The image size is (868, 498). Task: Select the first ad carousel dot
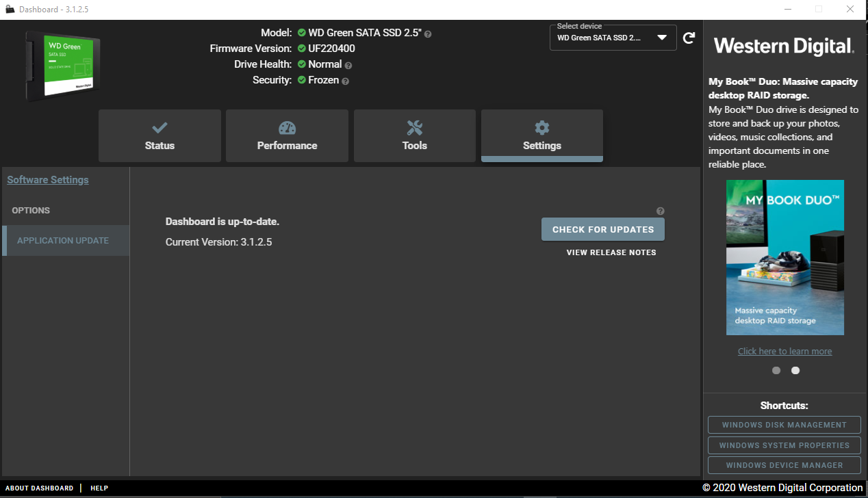[776, 370]
